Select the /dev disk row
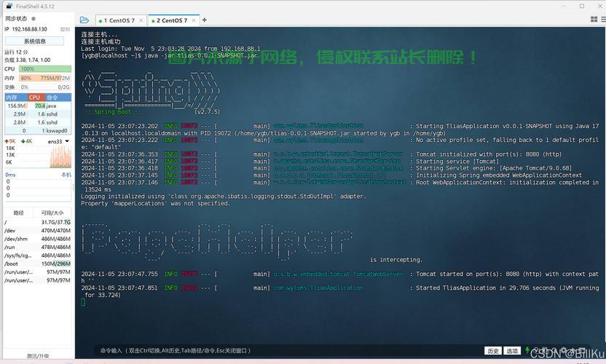606x364 pixels. 37,231
